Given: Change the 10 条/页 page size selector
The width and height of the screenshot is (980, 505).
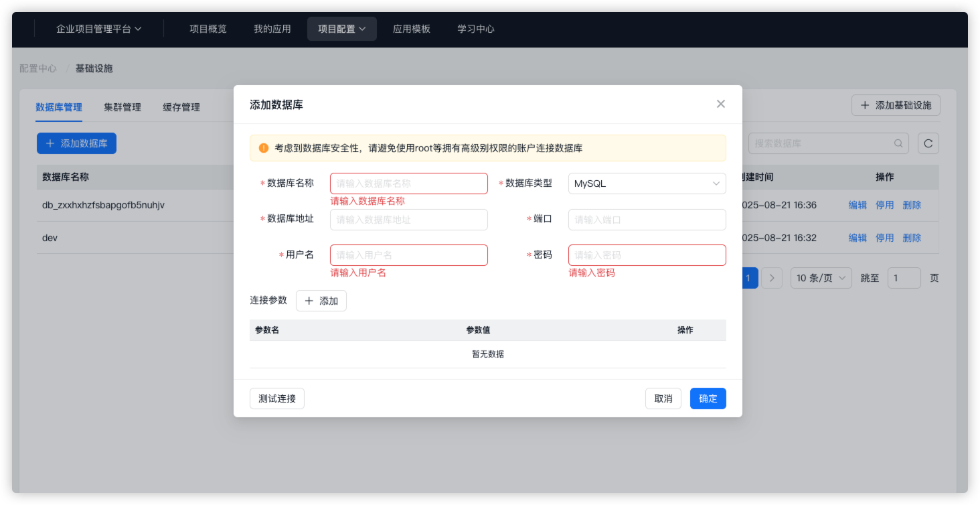Looking at the screenshot, I should 821,278.
